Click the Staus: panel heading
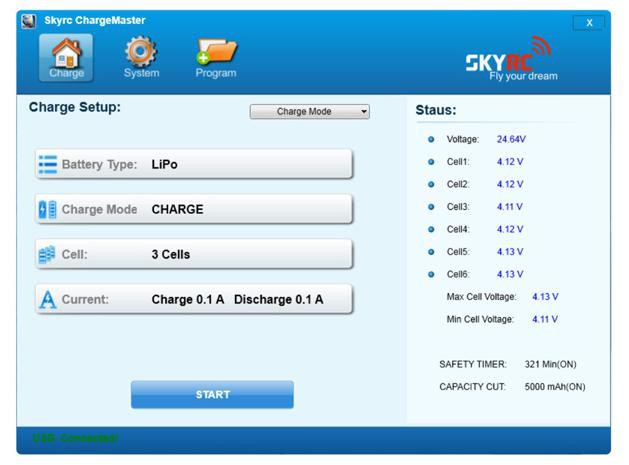629x465 pixels. [436, 110]
